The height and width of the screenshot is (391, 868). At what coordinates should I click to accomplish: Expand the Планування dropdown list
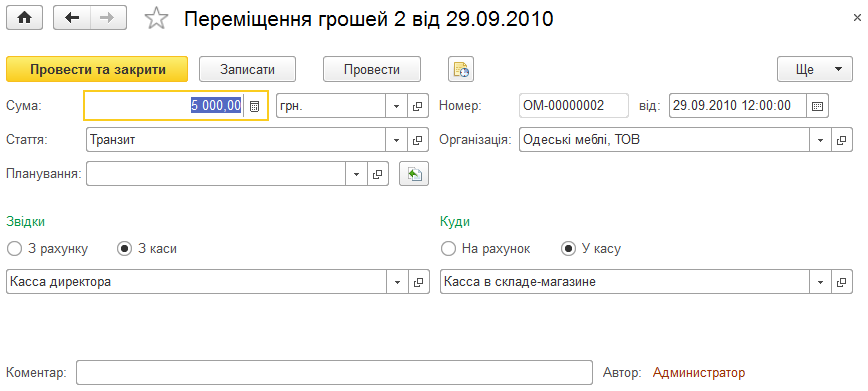[x=356, y=174]
